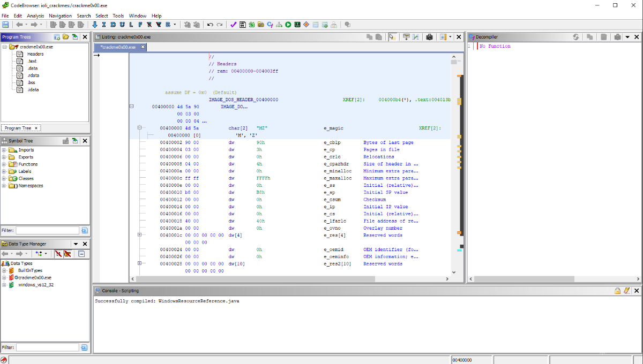The image size is (643, 364).
Task: Click the Symbol Tree filter input field
Action: point(48,231)
